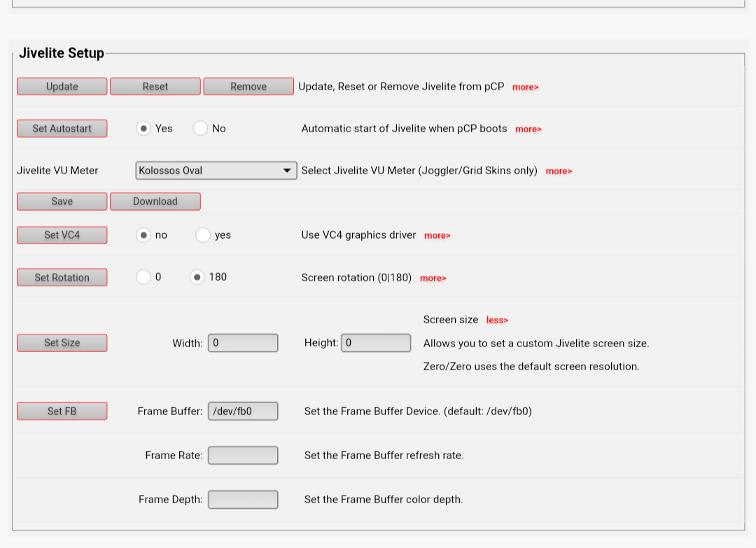The image size is (756, 548).
Task: Select 180 screen rotation
Action: click(197, 277)
